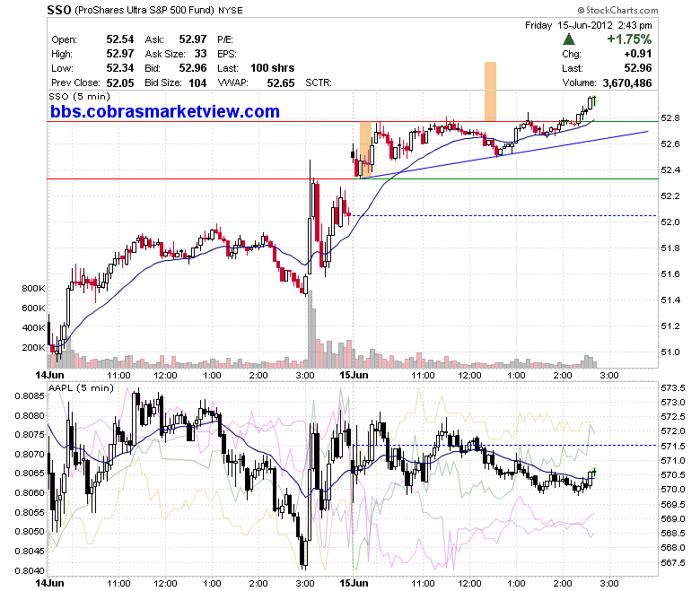Click the green up-arrow change indicator

tap(569, 39)
